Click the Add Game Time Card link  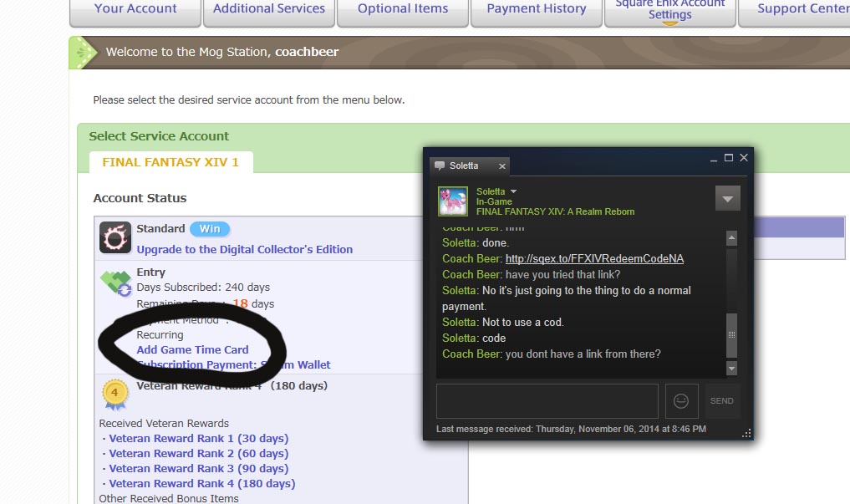(192, 349)
